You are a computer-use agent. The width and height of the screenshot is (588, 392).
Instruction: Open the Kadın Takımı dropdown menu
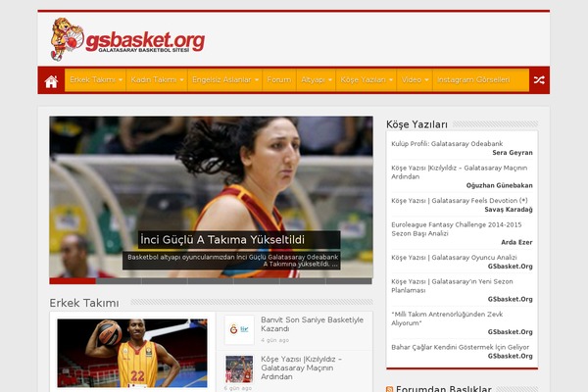(157, 80)
